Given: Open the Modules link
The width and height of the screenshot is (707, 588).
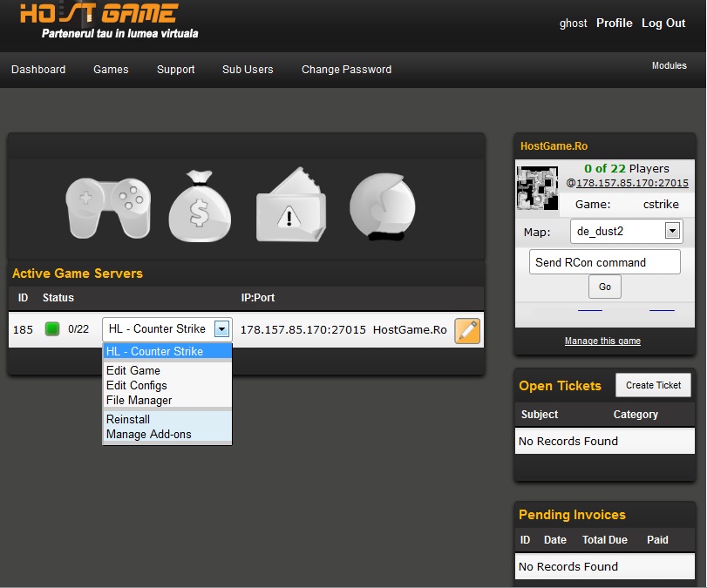Looking at the screenshot, I should 670,66.
